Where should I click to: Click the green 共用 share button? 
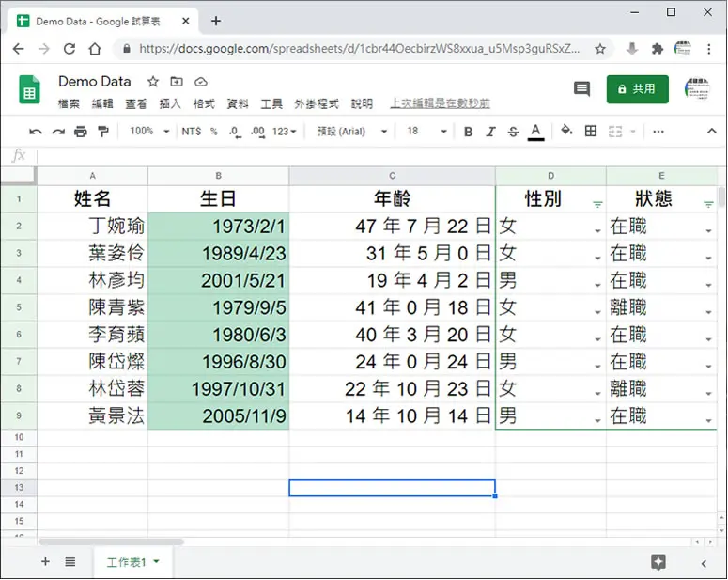click(638, 89)
